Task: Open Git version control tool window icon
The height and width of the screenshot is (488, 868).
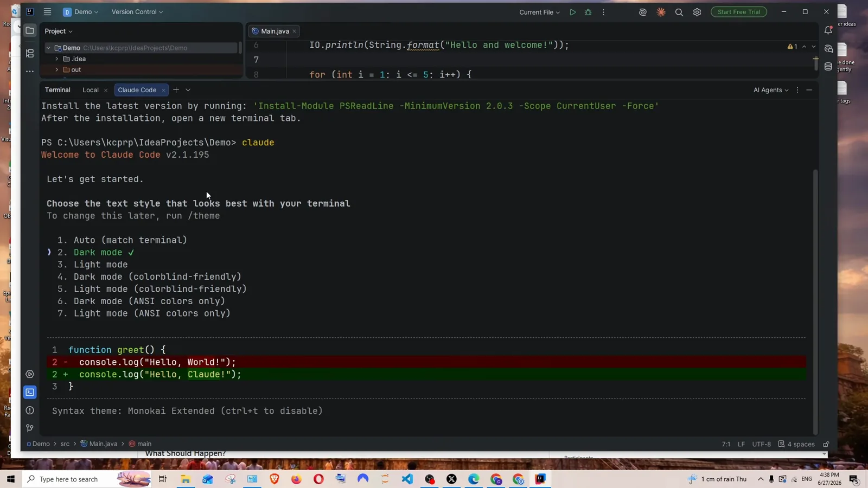Action: [30, 428]
